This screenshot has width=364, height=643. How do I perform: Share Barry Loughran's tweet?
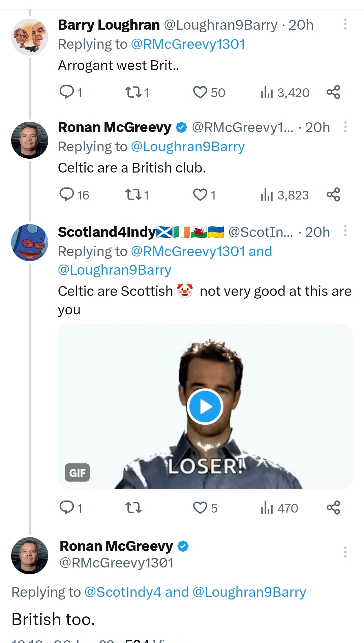tap(333, 92)
